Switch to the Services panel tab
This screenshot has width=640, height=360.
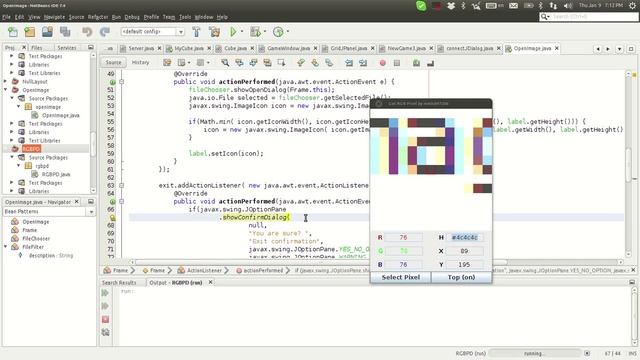[67, 48]
